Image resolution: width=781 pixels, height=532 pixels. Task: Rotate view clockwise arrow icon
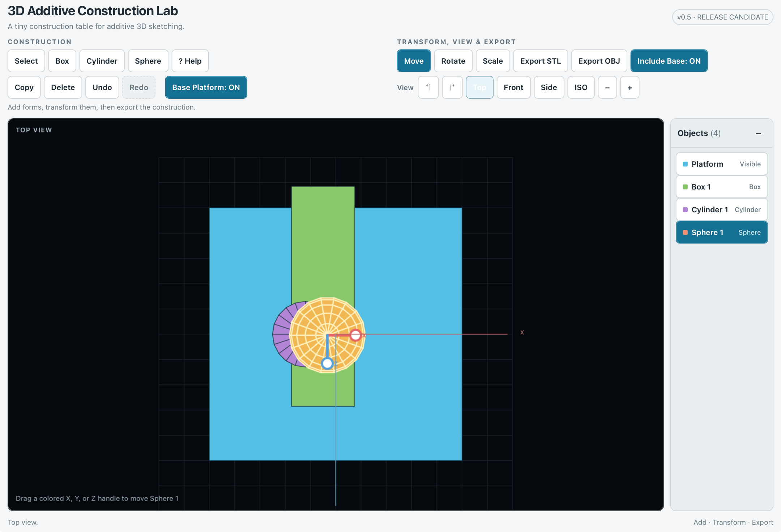pyautogui.click(x=452, y=87)
